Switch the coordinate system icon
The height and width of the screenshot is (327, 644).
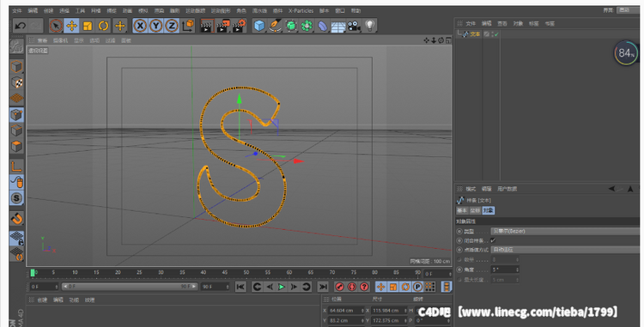click(188, 26)
